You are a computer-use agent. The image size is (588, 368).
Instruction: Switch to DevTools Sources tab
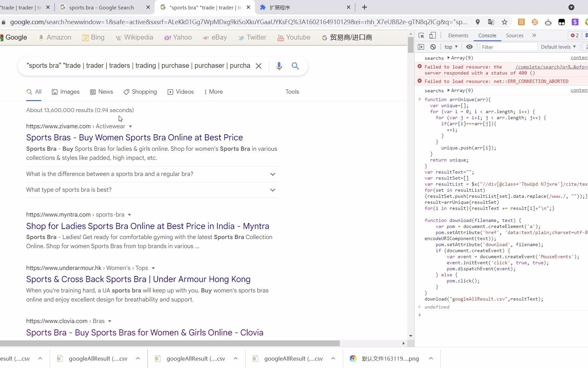(515, 35)
